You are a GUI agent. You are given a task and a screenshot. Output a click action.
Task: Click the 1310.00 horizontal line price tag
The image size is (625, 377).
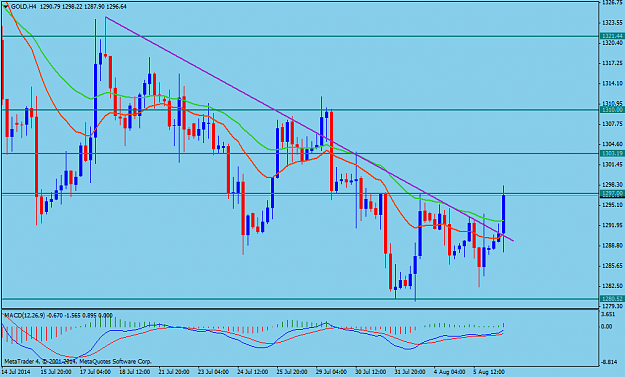click(x=611, y=110)
